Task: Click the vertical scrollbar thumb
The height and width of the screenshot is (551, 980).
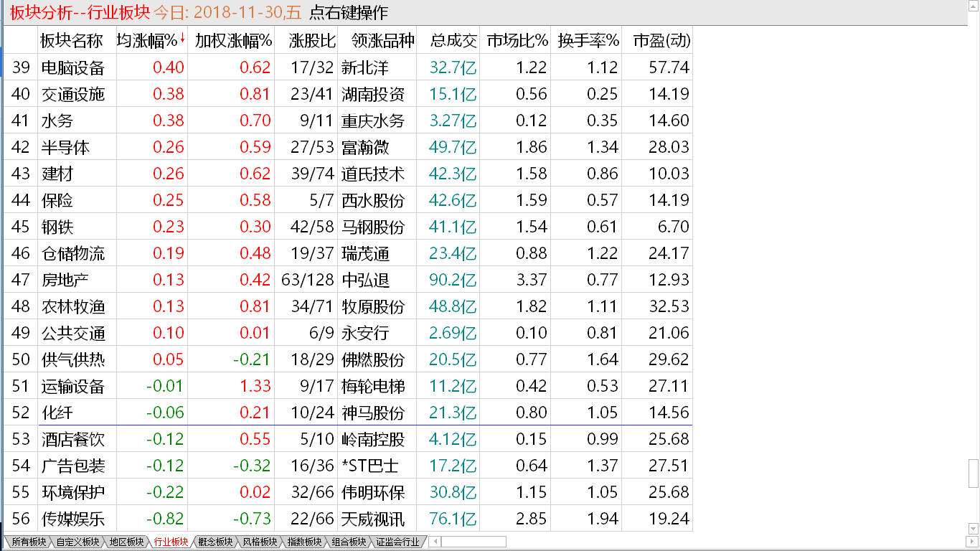Action: coord(973,473)
